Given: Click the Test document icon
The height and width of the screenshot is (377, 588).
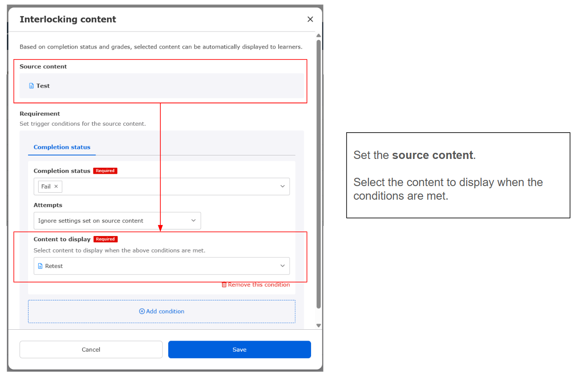Looking at the screenshot, I should point(31,86).
